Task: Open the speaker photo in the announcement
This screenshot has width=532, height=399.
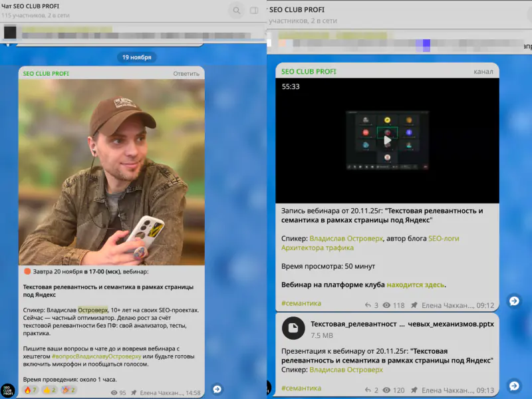Action: pyautogui.click(x=112, y=172)
